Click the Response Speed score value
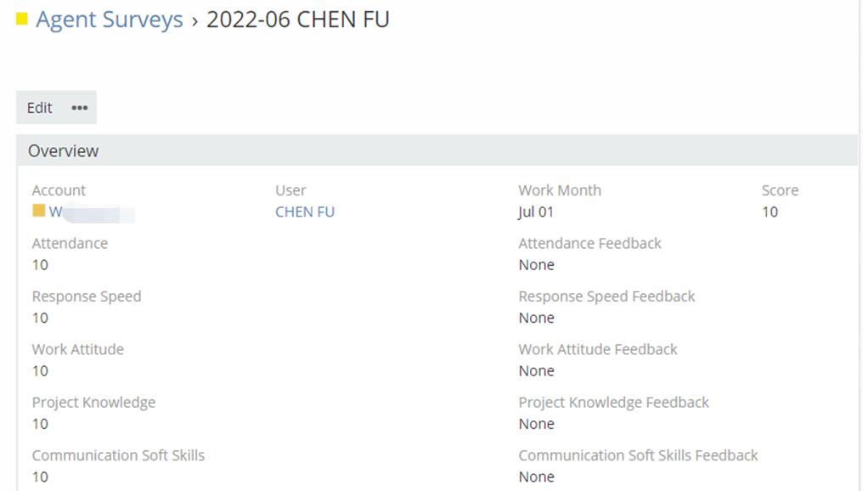Screen dimensions: 868x491 [40, 318]
